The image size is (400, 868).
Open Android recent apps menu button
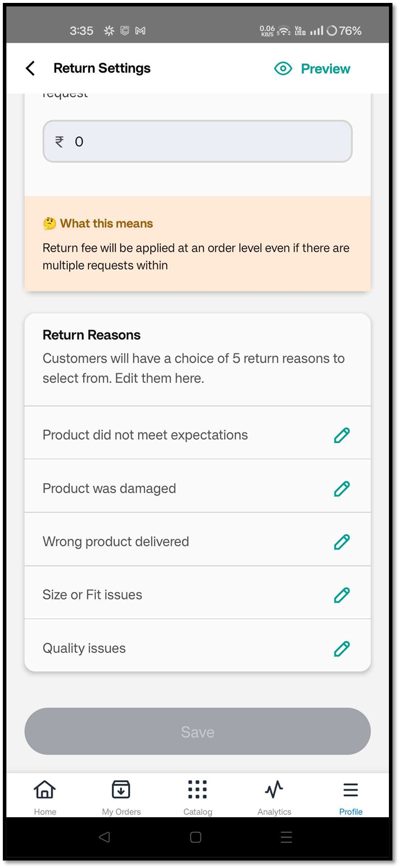coord(286,837)
